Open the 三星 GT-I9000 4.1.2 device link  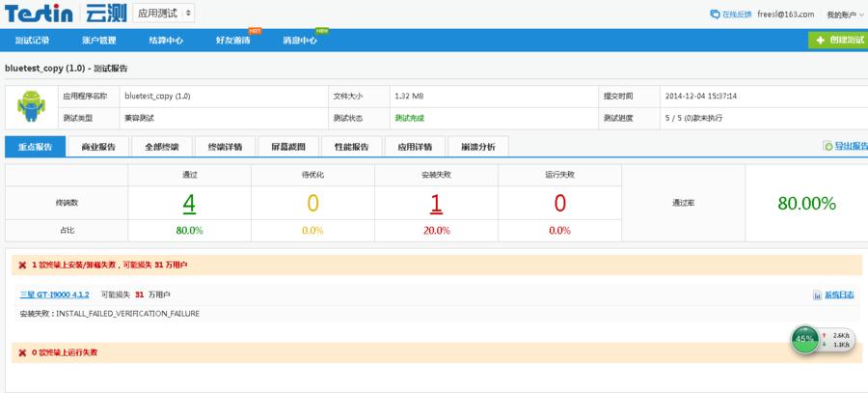click(54, 295)
